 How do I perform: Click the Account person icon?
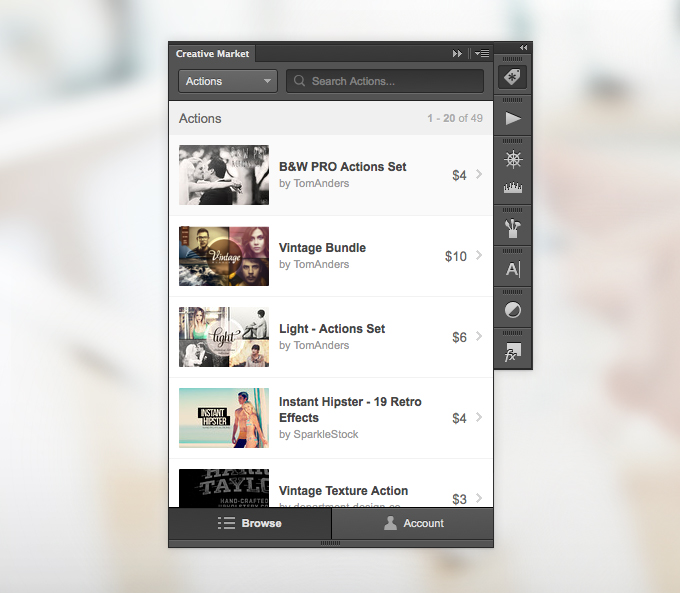(x=390, y=523)
